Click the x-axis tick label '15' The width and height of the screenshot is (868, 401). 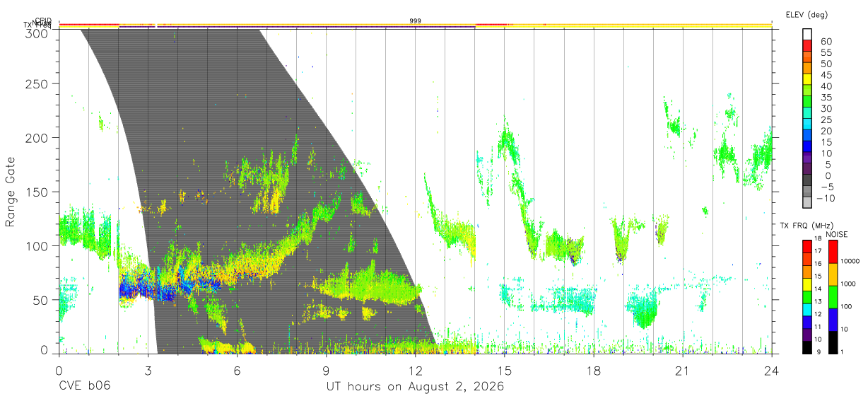point(505,370)
